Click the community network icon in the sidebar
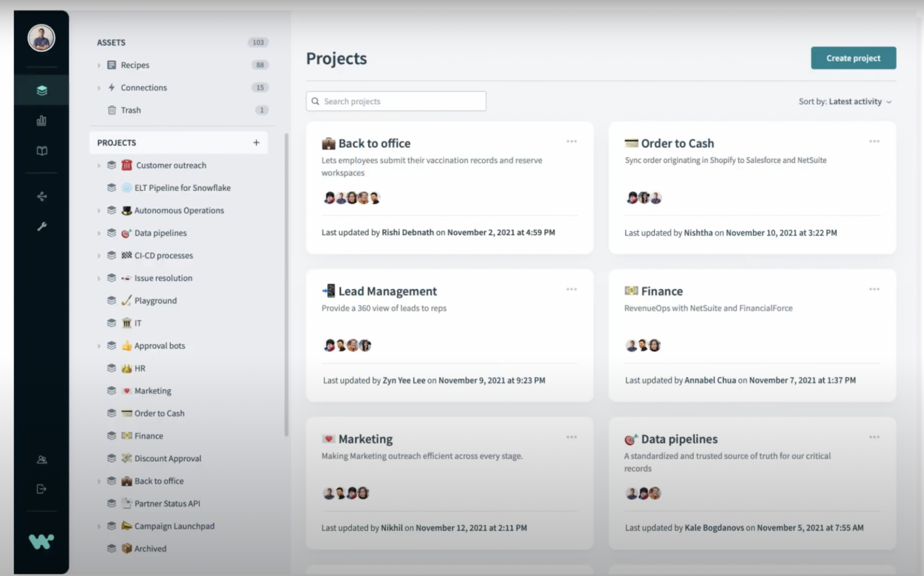This screenshot has width=924, height=576. 41,196
